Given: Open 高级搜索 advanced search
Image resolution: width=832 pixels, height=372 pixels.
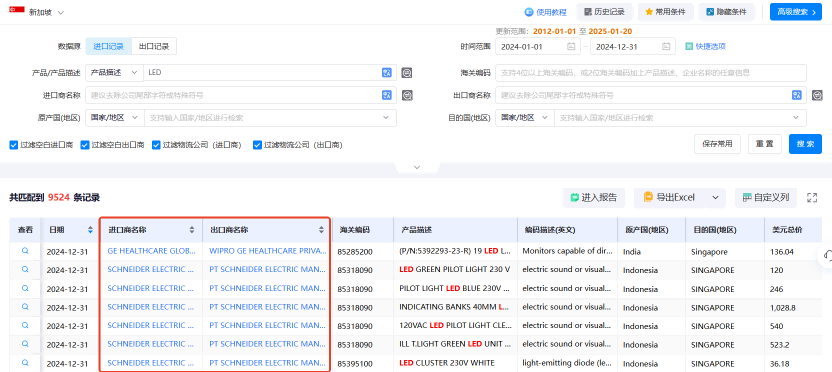Looking at the screenshot, I should pos(795,12).
